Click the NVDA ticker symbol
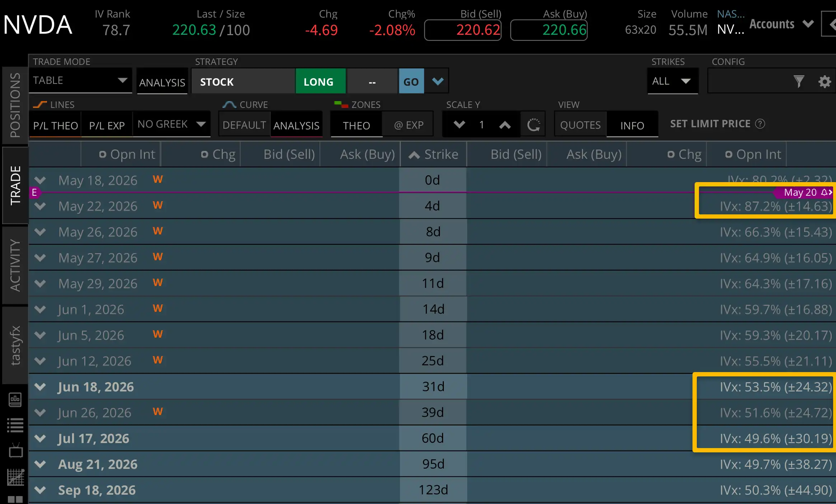836x504 pixels. click(x=38, y=25)
